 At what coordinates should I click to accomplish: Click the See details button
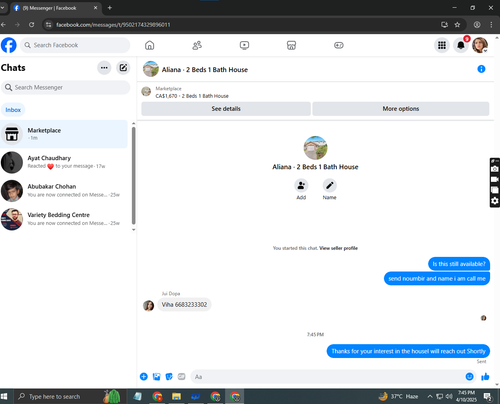(226, 109)
